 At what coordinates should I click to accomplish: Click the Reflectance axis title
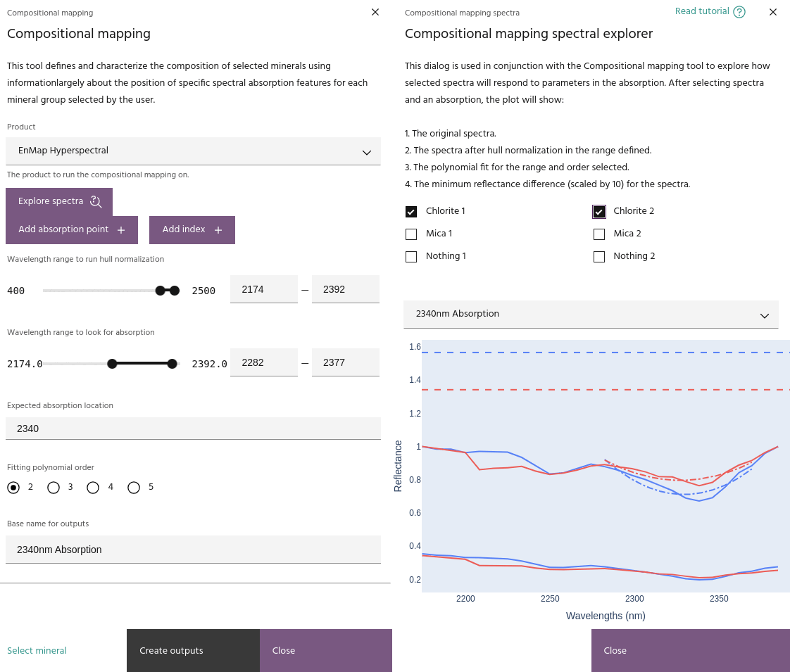click(x=398, y=466)
